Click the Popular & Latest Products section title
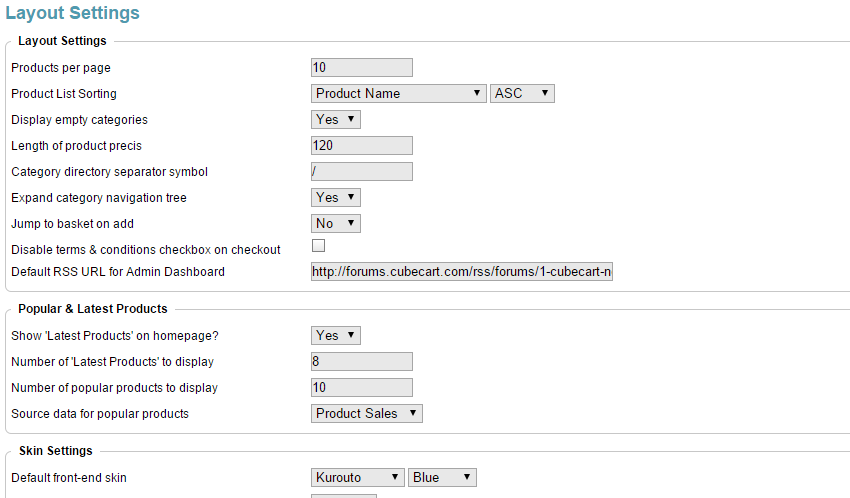 pos(93,308)
